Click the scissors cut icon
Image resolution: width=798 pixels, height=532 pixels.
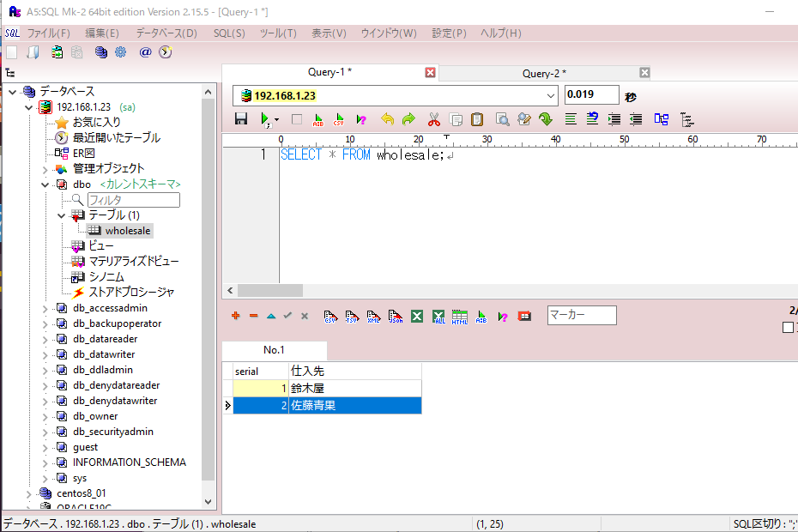click(x=434, y=119)
